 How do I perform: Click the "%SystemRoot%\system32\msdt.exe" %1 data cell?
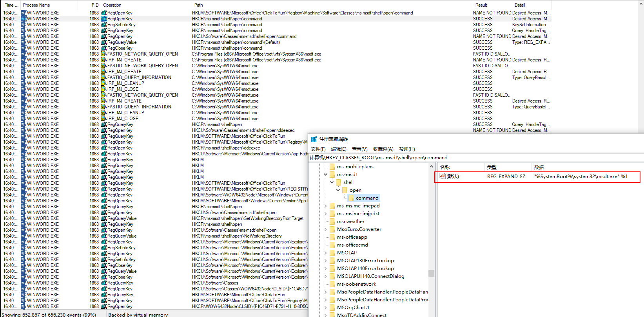click(x=581, y=177)
